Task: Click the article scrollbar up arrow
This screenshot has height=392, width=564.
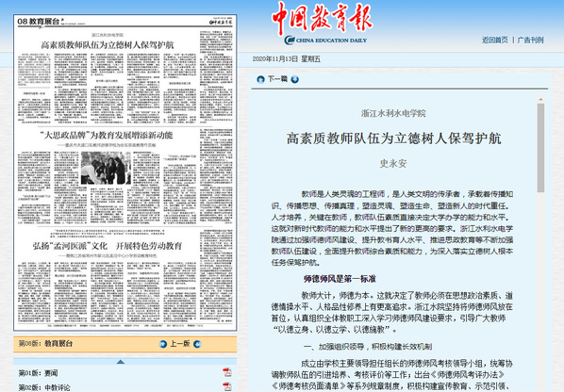Action: tap(540, 100)
